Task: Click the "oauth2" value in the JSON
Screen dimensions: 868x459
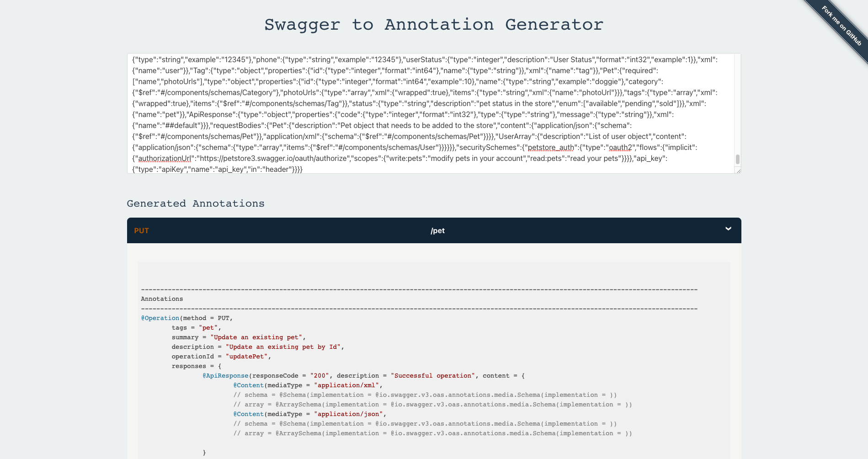Action: (619, 148)
